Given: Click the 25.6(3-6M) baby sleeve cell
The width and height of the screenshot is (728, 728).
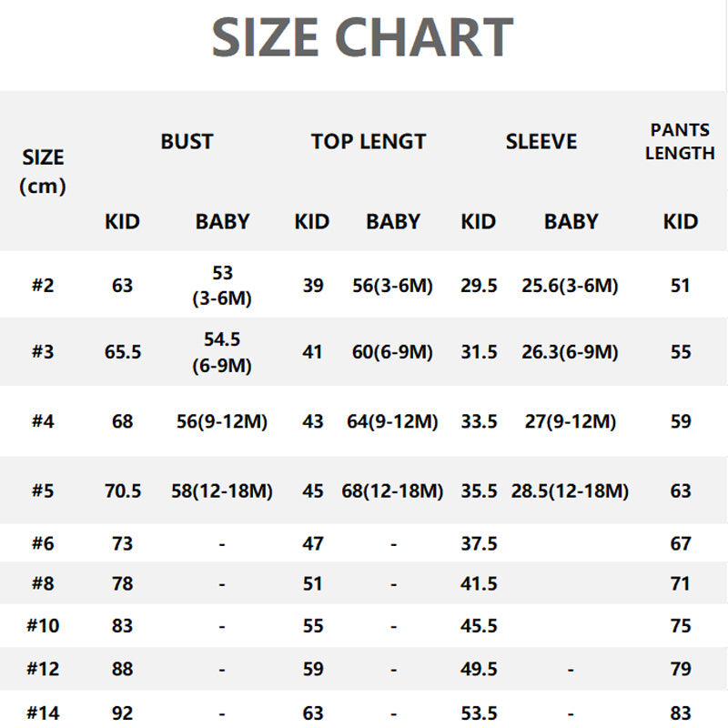Looking at the screenshot, I should click(570, 285).
